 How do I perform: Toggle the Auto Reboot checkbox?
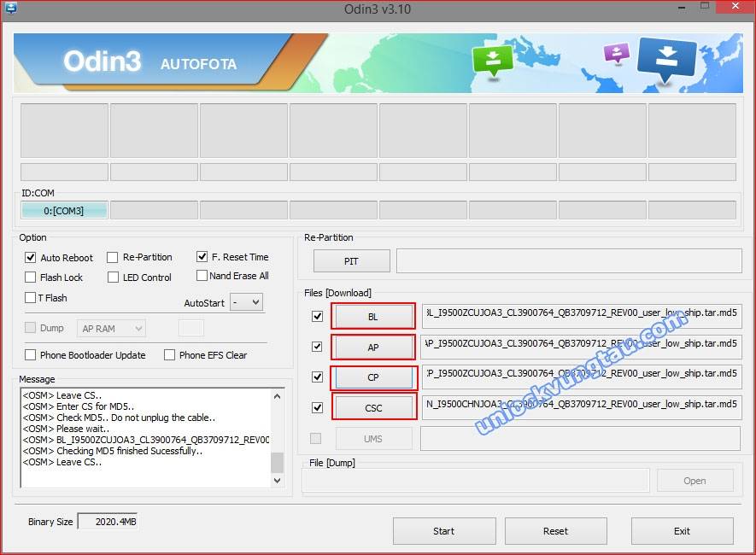click(31, 257)
